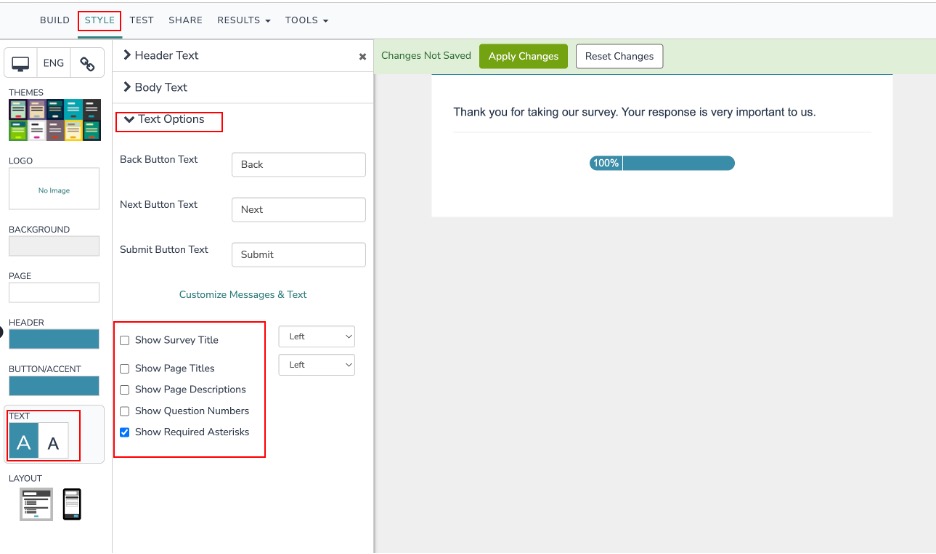Open the TOOLS dropdown menu

point(306,20)
